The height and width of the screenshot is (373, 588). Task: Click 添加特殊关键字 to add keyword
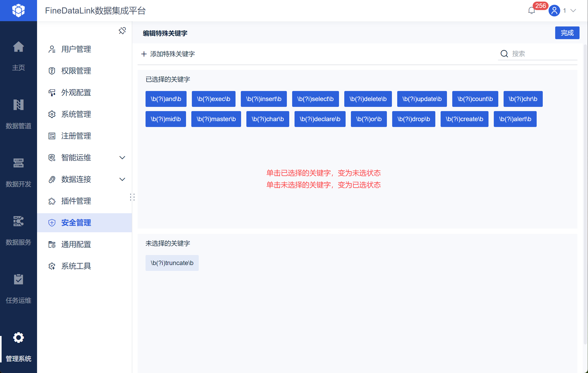tap(168, 54)
